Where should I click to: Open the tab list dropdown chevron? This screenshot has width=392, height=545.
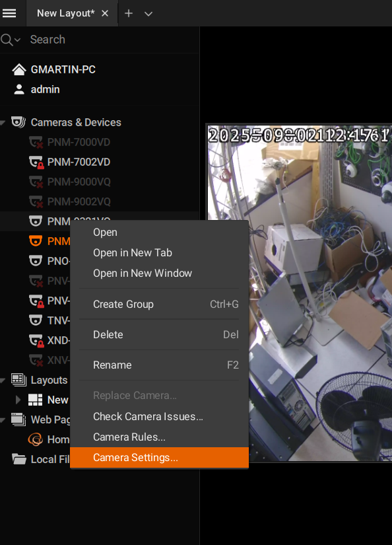pyautogui.click(x=148, y=14)
